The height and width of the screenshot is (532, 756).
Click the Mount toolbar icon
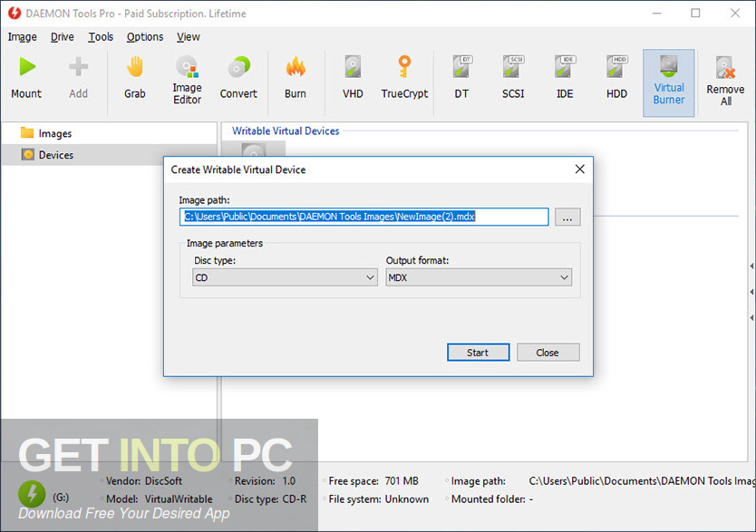tap(26, 79)
